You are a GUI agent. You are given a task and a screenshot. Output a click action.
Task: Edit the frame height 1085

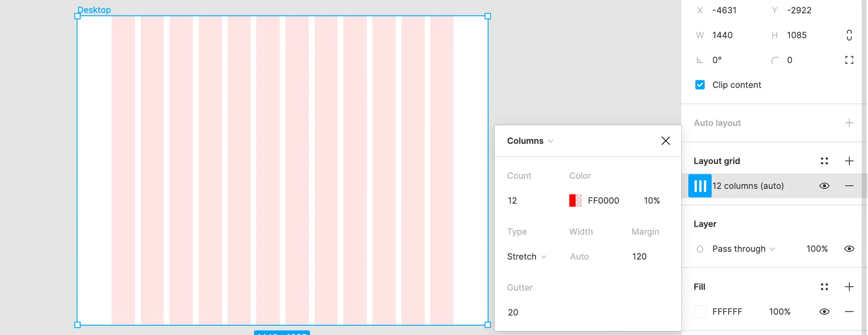(797, 35)
